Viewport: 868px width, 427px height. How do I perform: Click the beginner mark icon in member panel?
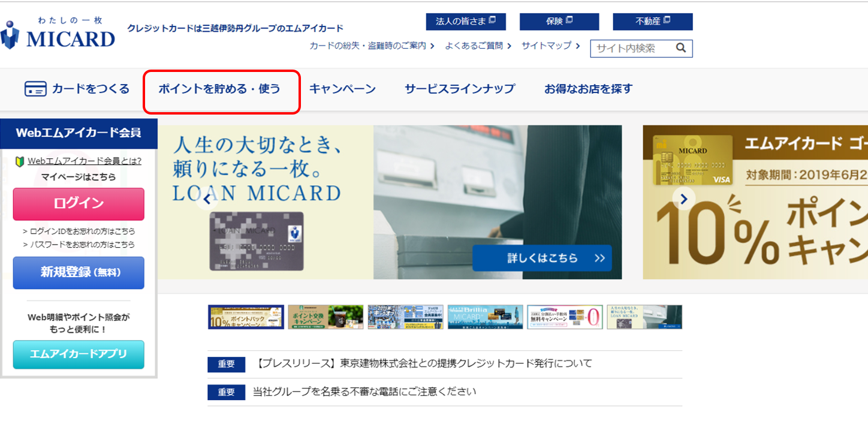pos(20,161)
